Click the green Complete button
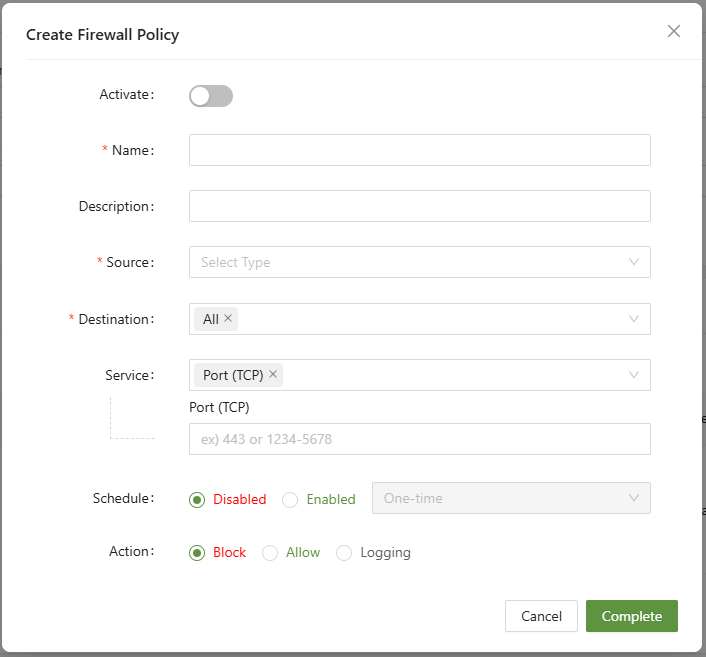Viewport: 706px width, 657px height. click(x=631, y=616)
